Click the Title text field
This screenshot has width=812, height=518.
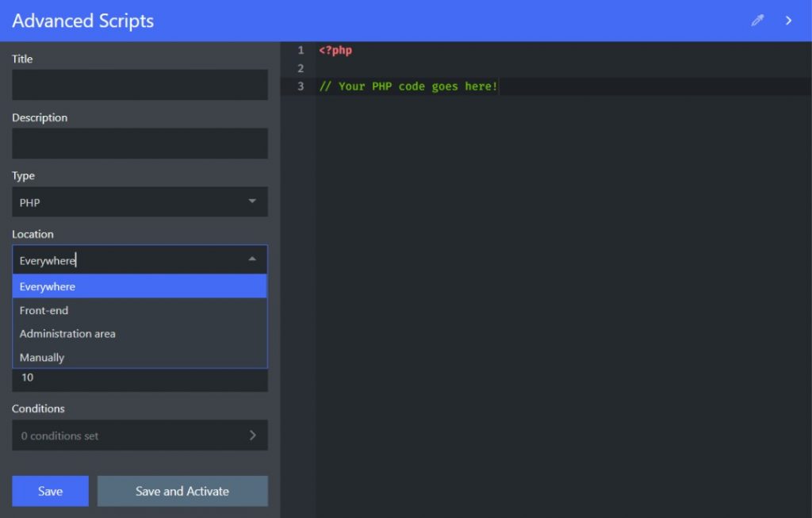pos(140,85)
